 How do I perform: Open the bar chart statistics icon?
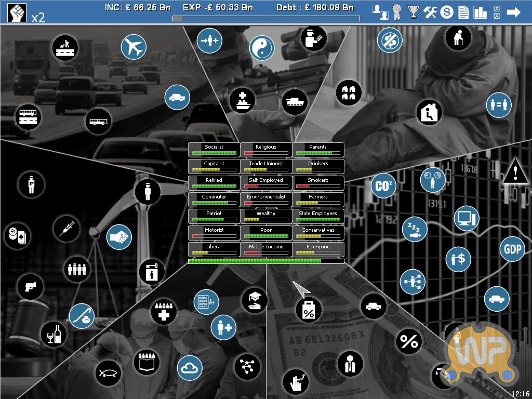(480, 12)
